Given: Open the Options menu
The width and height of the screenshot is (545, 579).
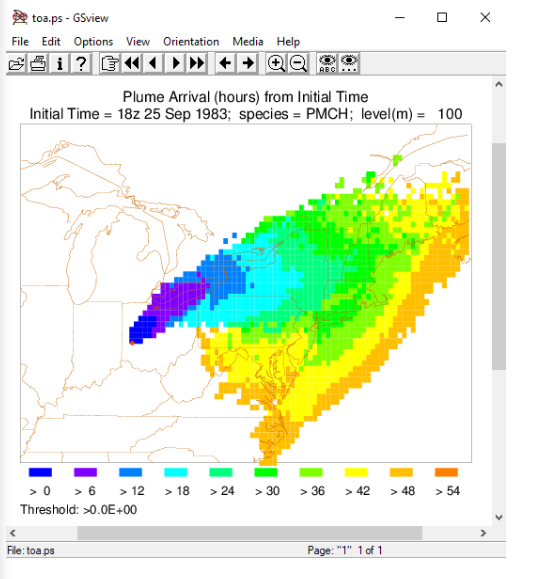Looking at the screenshot, I should tap(93, 41).
